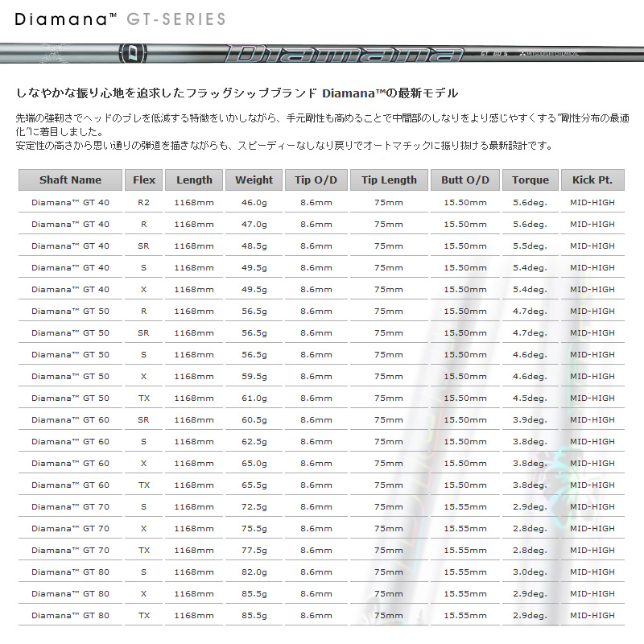Click the 49.5g weight in GT 40 S row
The width and height of the screenshot is (644, 644).
click(254, 268)
